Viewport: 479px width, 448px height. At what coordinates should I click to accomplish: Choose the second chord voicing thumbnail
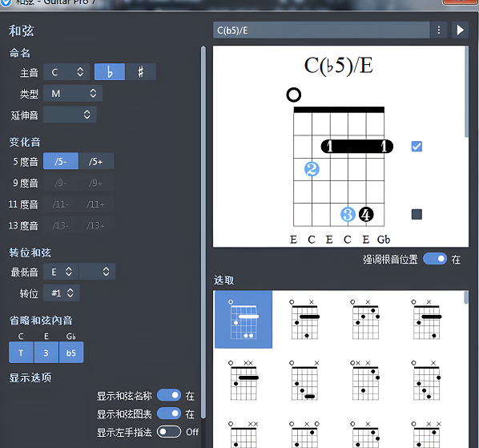(x=304, y=320)
